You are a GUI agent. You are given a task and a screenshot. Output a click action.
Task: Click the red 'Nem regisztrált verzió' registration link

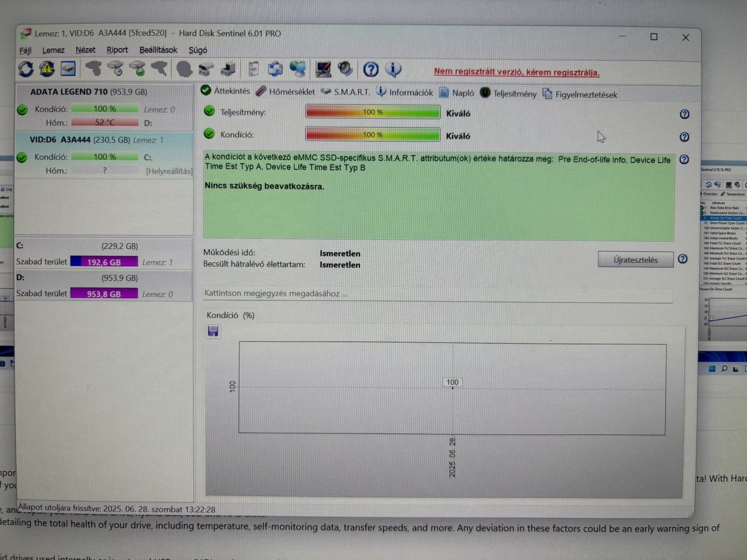[516, 72]
